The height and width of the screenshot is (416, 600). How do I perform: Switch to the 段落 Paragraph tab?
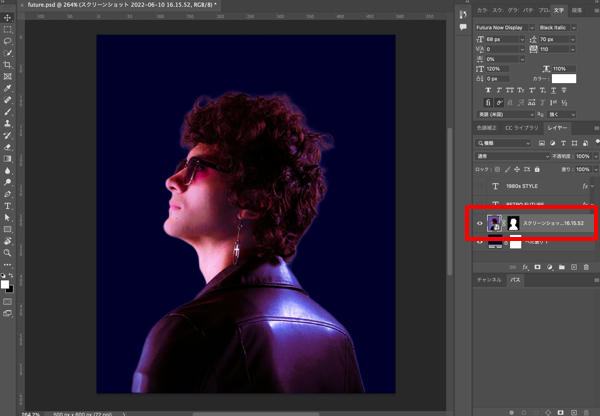coord(577,10)
